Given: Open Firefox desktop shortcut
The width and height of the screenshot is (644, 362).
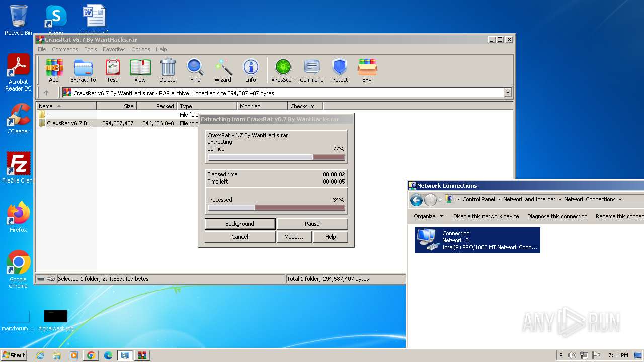Looking at the screenshot, I should coord(18,217).
